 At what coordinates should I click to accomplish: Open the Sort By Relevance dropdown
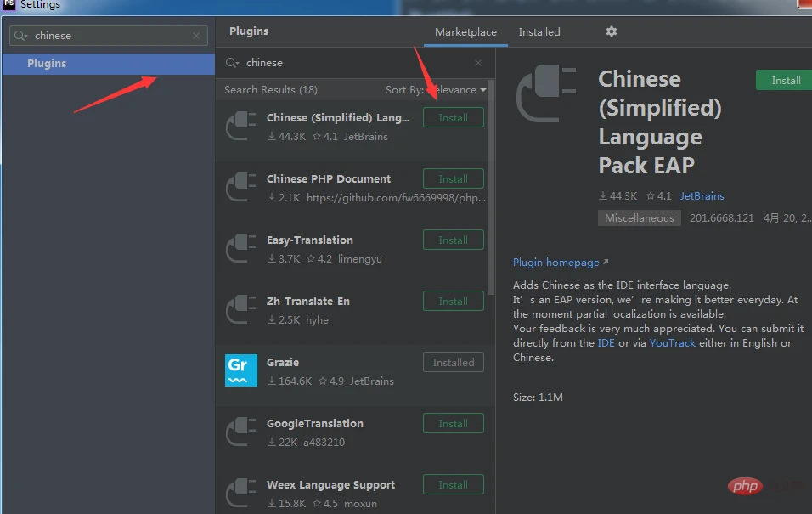(437, 90)
